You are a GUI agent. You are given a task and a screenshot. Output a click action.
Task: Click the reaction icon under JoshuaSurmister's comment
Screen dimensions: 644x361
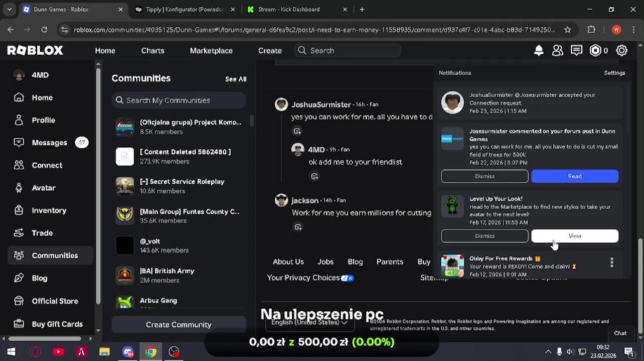pyautogui.click(x=297, y=131)
